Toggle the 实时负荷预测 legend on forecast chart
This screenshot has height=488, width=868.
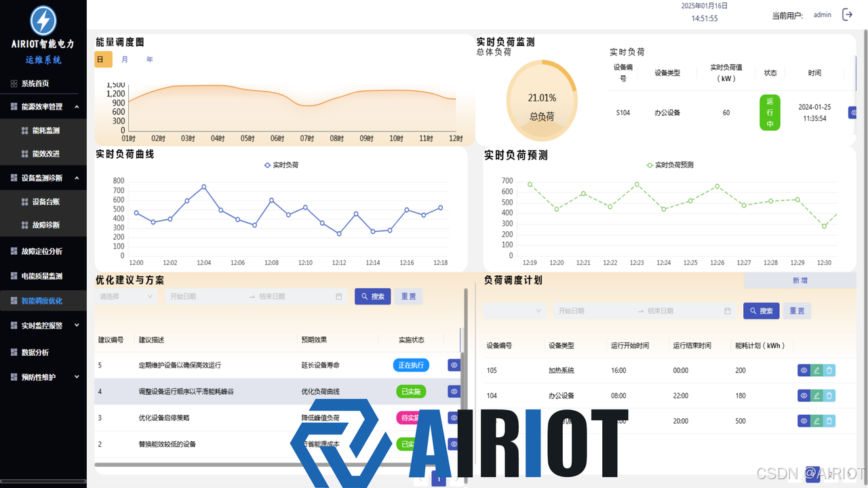click(x=670, y=165)
